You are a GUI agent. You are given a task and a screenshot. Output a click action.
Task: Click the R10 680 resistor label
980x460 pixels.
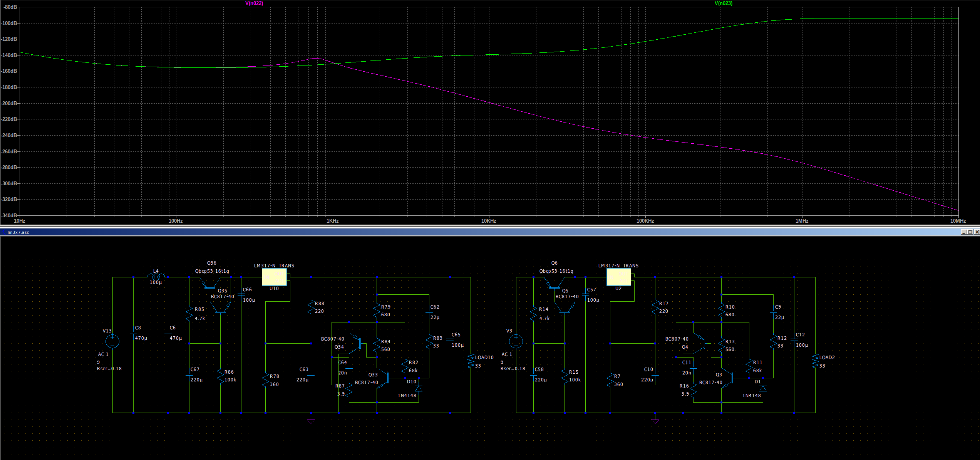[x=730, y=311]
